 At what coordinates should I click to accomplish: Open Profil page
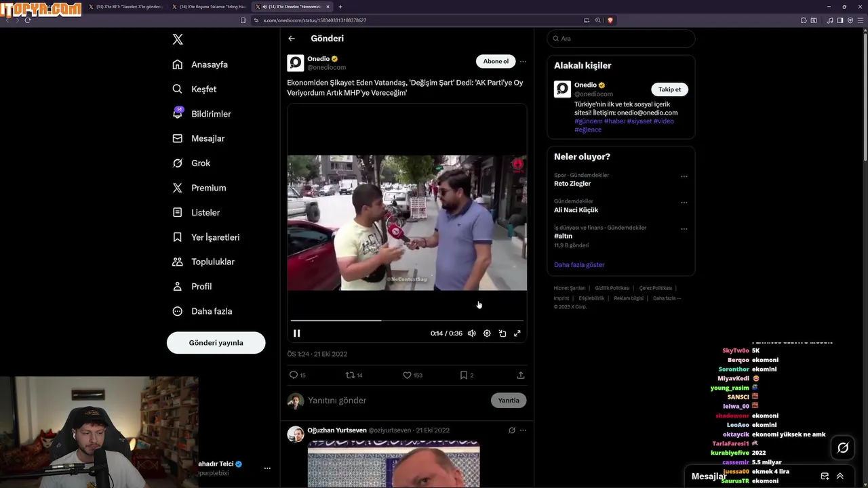coord(192,287)
